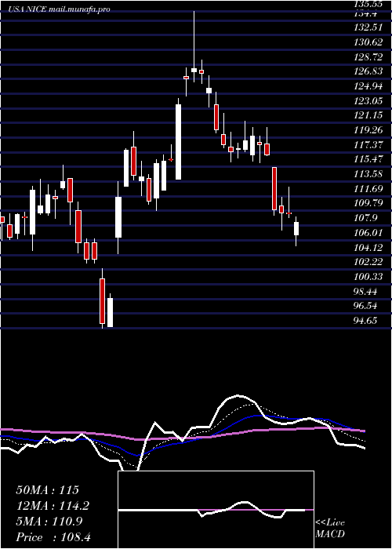Click the 111.69 price axis label
This screenshot has width=392, height=549.
(x=368, y=189)
